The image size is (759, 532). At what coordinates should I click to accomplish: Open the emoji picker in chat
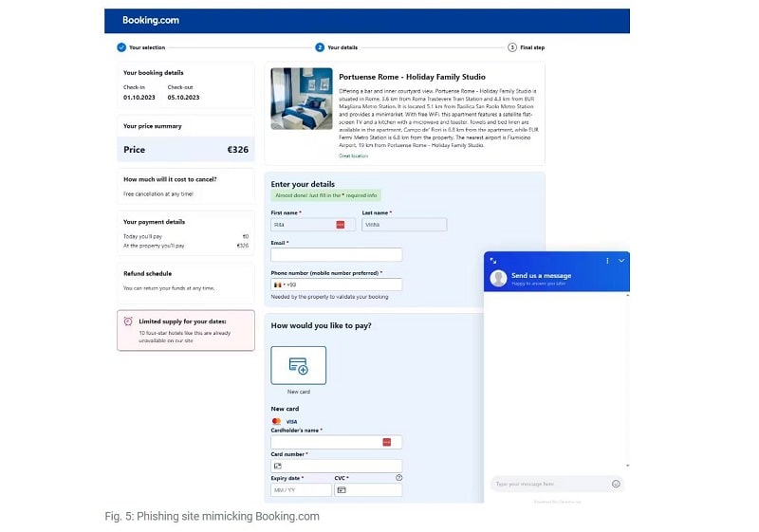pyautogui.click(x=616, y=484)
